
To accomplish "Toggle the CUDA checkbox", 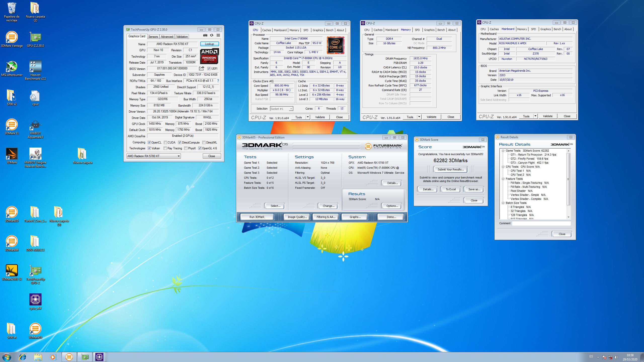I will click(x=165, y=143).
